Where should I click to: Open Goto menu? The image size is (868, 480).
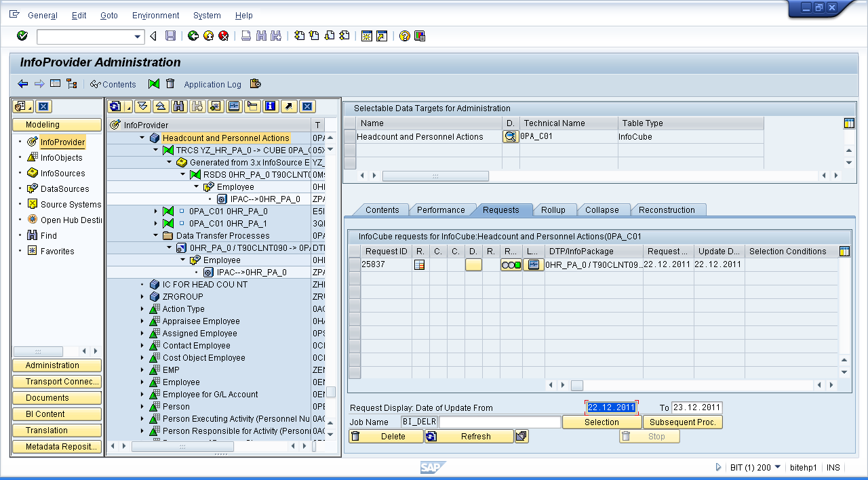point(108,16)
